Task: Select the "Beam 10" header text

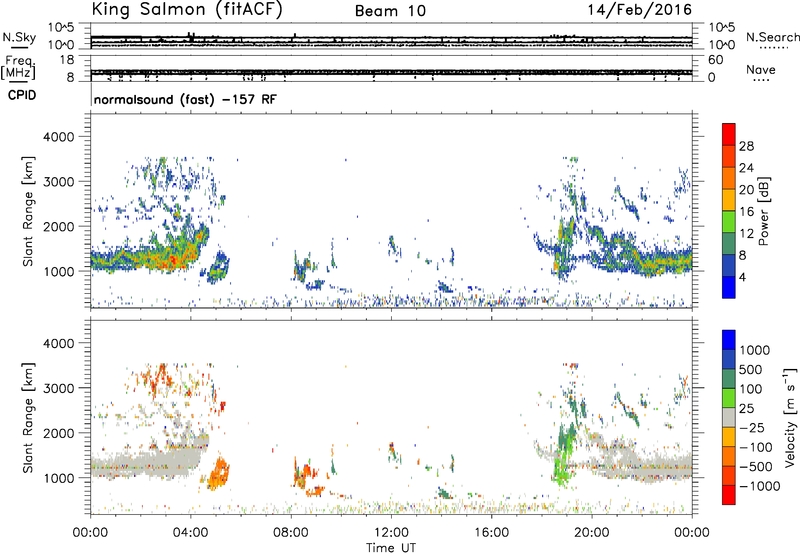Action: click(x=390, y=11)
